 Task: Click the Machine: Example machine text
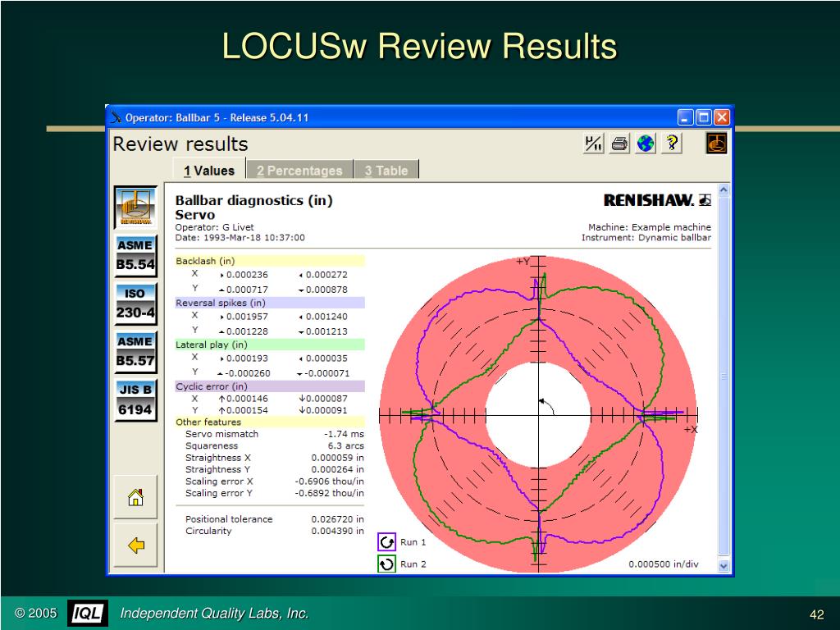coord(650,227)
